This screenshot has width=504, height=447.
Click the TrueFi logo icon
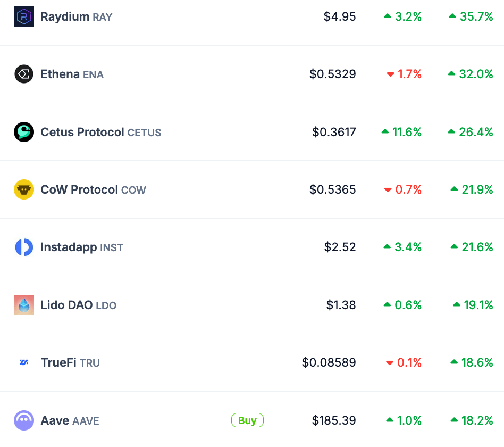coord(24,362)
